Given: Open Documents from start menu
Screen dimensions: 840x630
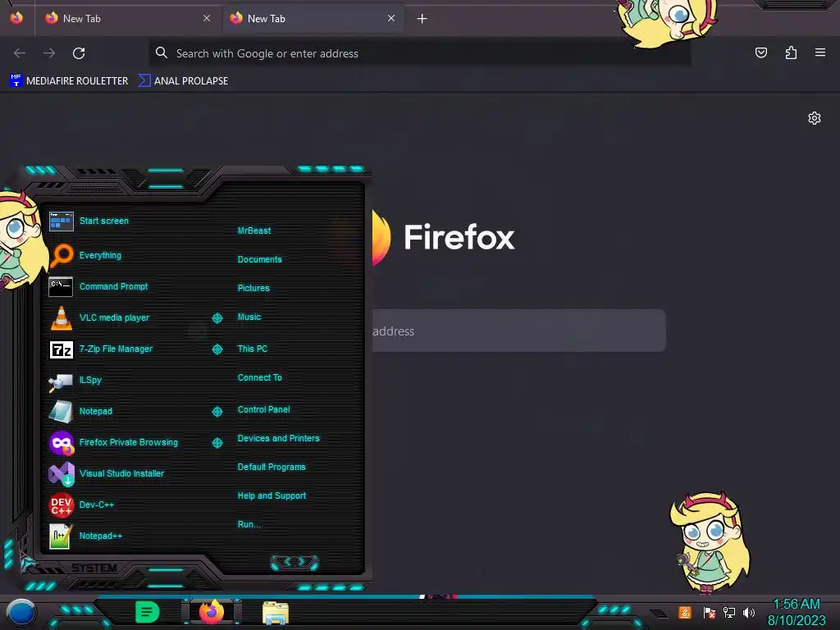Looking at the screenshot, I should click(x=260, y=259).
